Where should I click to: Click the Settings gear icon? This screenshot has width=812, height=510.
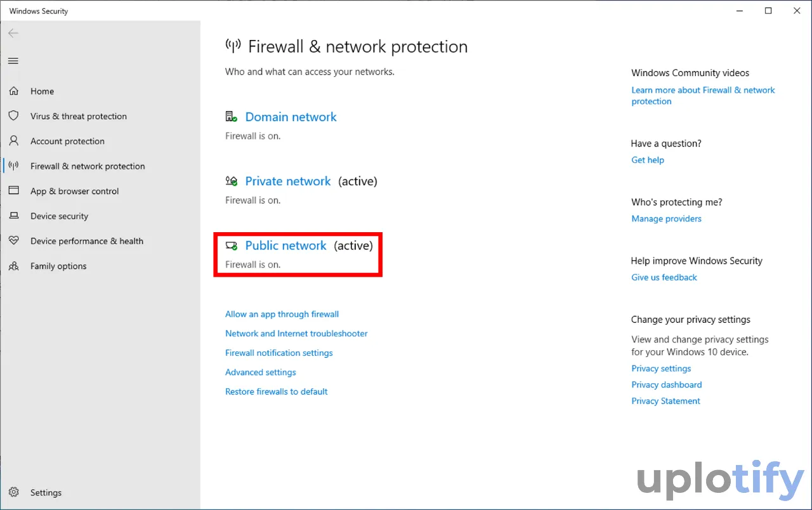coord(14,493)
